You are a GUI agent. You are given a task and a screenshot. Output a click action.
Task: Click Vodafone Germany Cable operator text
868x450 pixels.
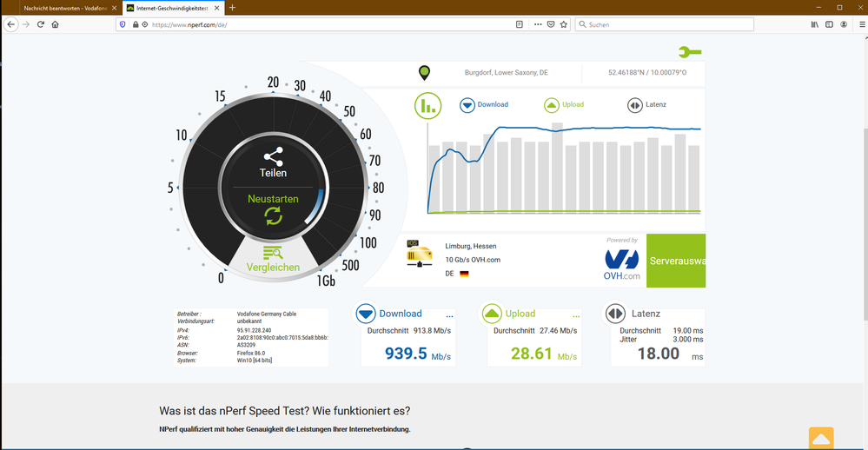266,314
